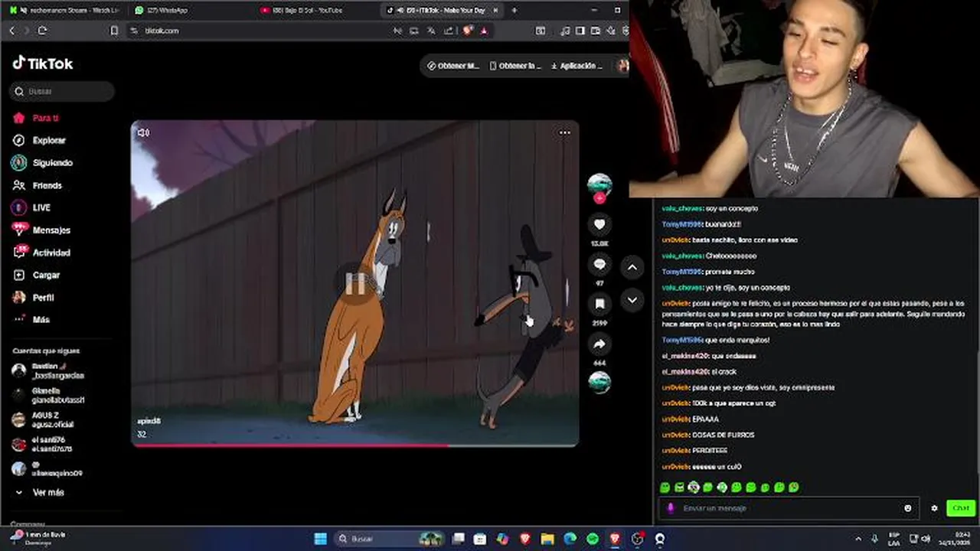This screenshot has height=551, width=980.
Task: Go to Siguiendo in sidebar
Action: pos(42,162)
